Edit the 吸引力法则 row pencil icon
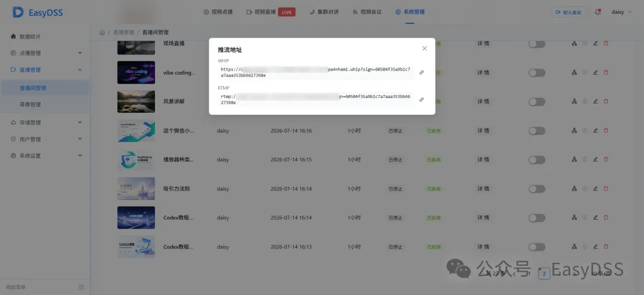Image resolution: width=644 pixels, height=295 pixels. click(595, 189)
